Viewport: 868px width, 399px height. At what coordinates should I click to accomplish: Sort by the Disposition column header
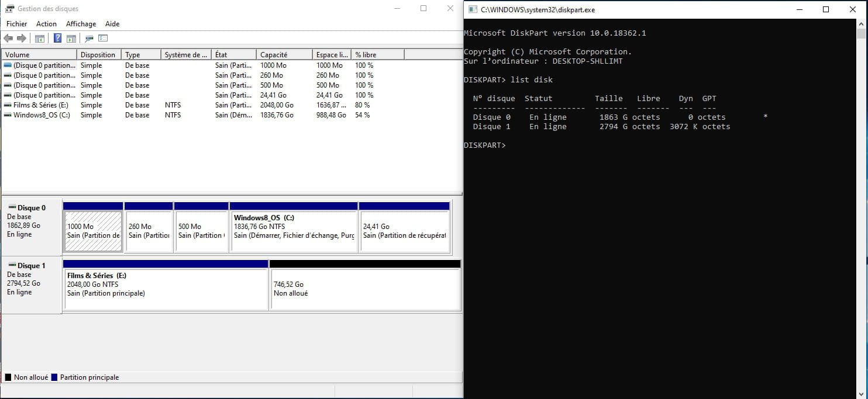99,55
